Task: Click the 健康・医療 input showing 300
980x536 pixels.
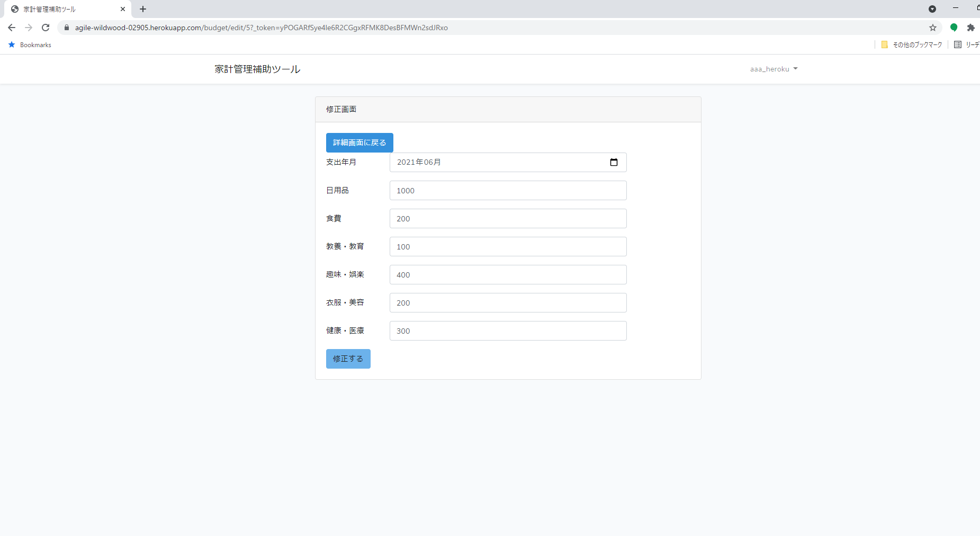Action: click(x=508, y=330)
